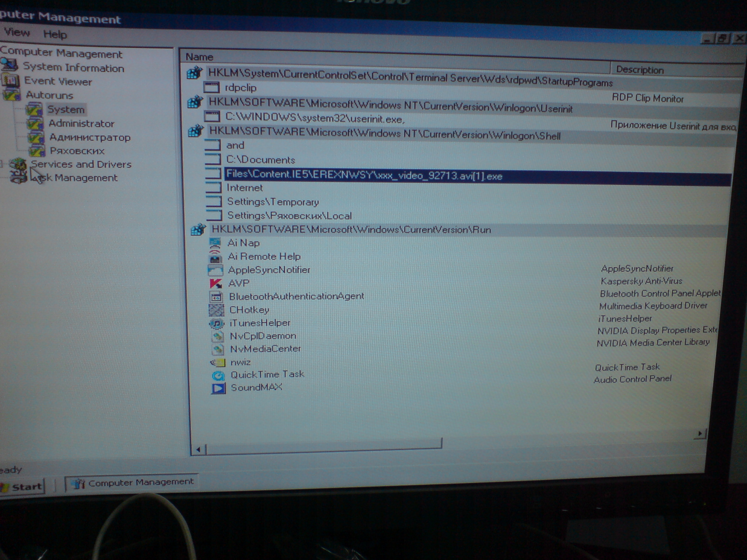The width and height of the screenshot is (747, 560).
Task: Open the View menu
Action: (x=17, y=32)
